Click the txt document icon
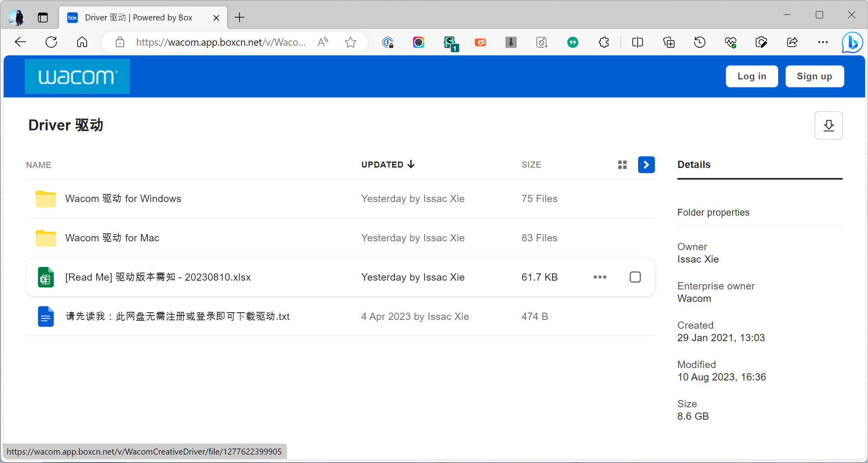868x463 pixels. pyautogui.click(x=46, y=316)
